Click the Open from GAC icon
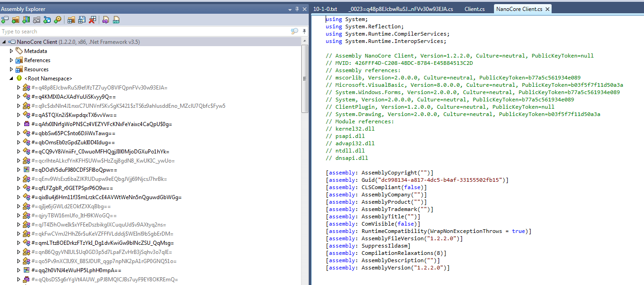644x285 pixels. [26, 20]
